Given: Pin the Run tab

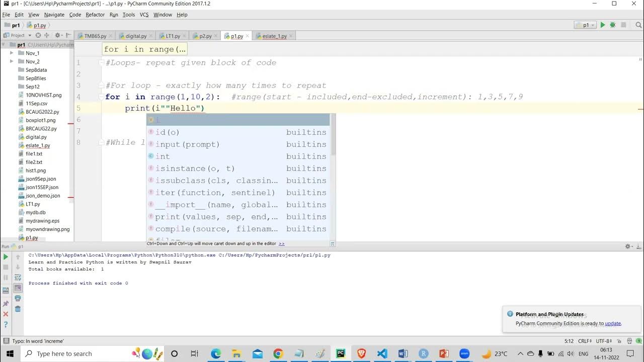Looking at the screenshot, I should point(6,303).
